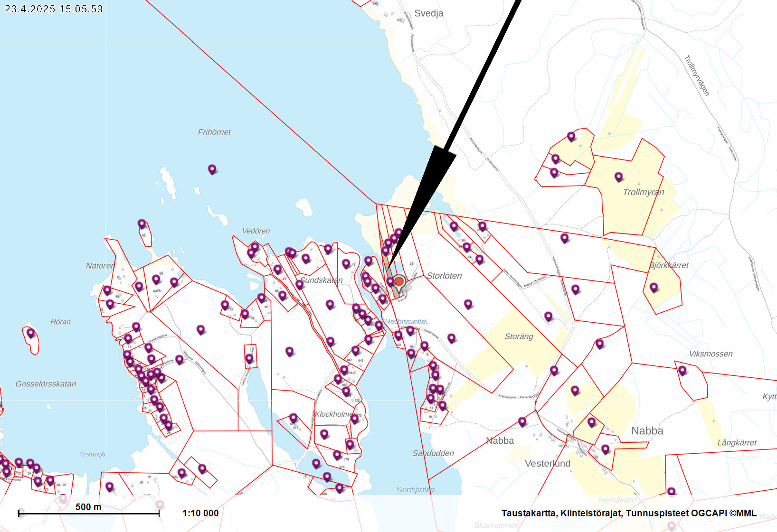Click the black arrow head tip
The width and height of the screenshot is (777, 532).
(388, 270)
